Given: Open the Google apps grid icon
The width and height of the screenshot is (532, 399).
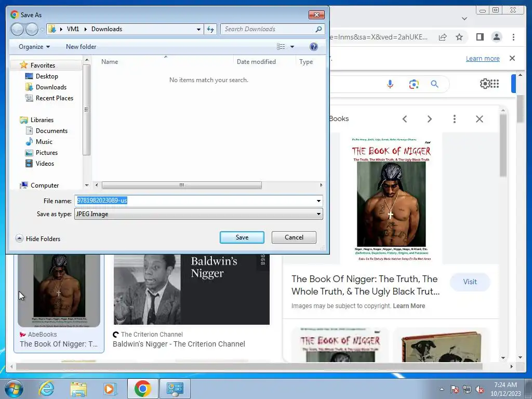Looking at the screenshot, I should tap(495, 84).
